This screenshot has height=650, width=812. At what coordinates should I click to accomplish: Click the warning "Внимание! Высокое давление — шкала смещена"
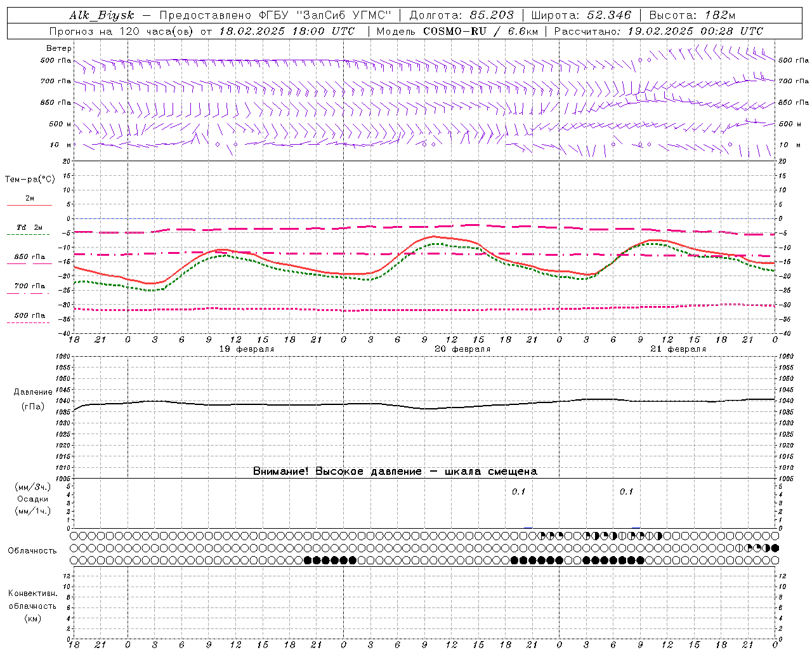click(x=395, y=471)
